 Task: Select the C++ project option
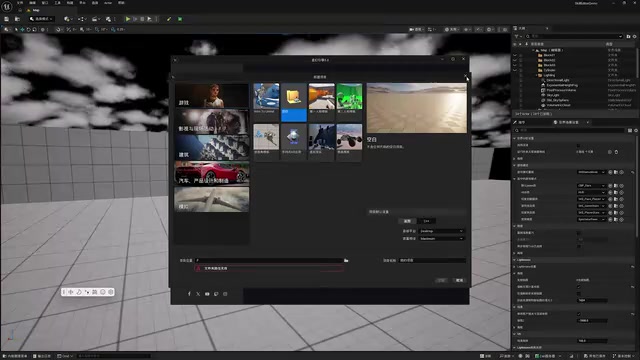(426, 221)
